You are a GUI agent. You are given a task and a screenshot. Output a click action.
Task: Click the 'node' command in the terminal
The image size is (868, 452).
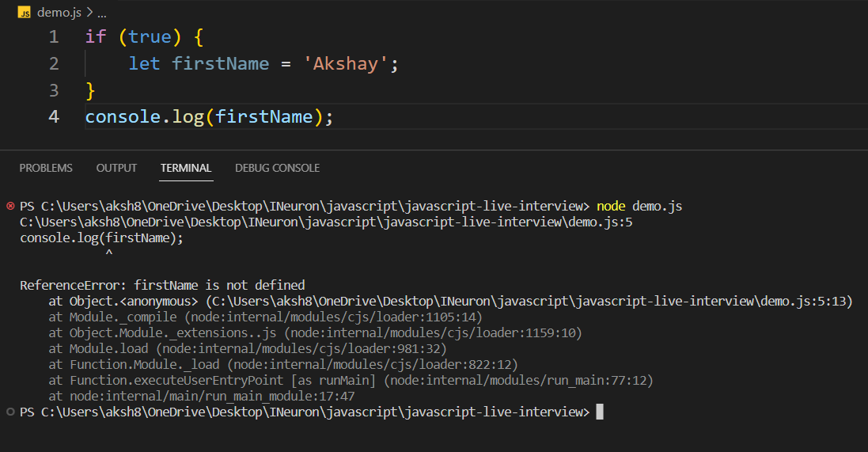[611, 206]
